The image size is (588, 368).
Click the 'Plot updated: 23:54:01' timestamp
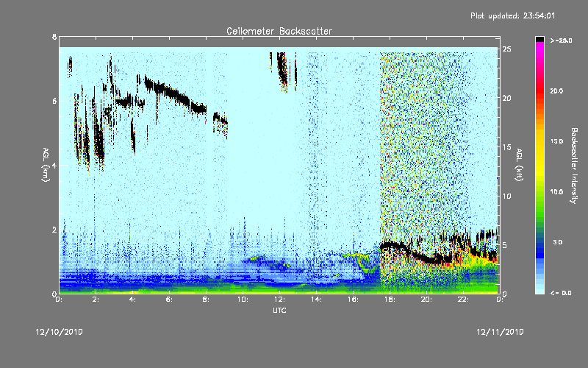click(512, 15)
